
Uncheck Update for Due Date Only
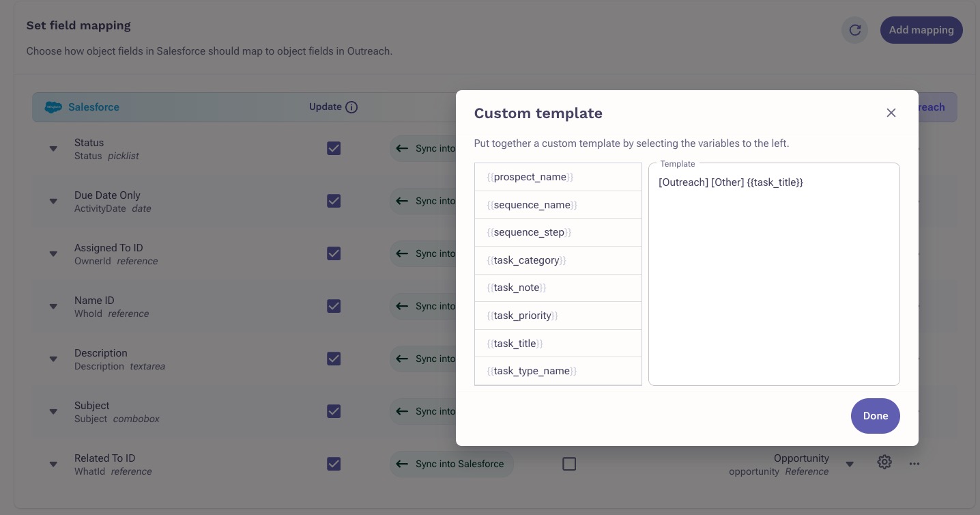coord(334,201)
